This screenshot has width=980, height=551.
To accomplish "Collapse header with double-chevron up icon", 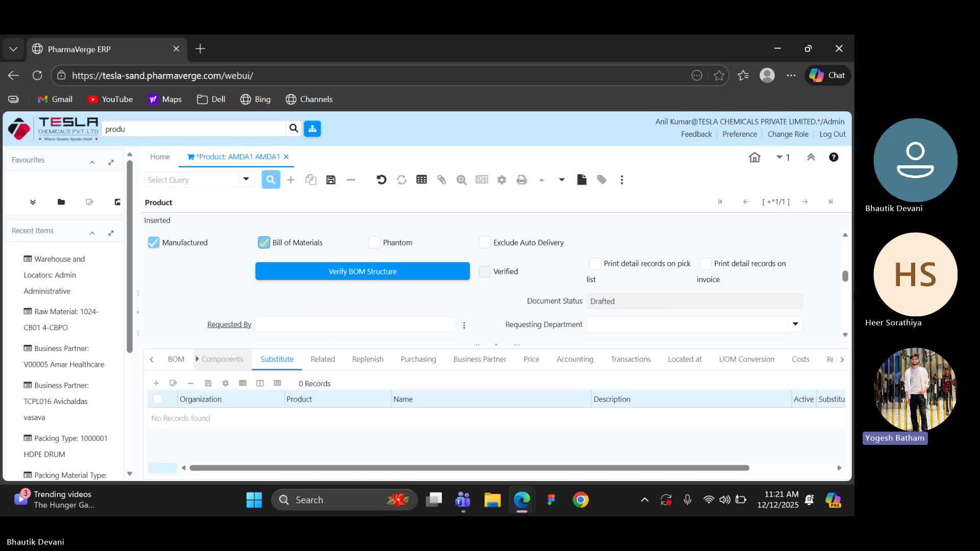I will 811,157.
